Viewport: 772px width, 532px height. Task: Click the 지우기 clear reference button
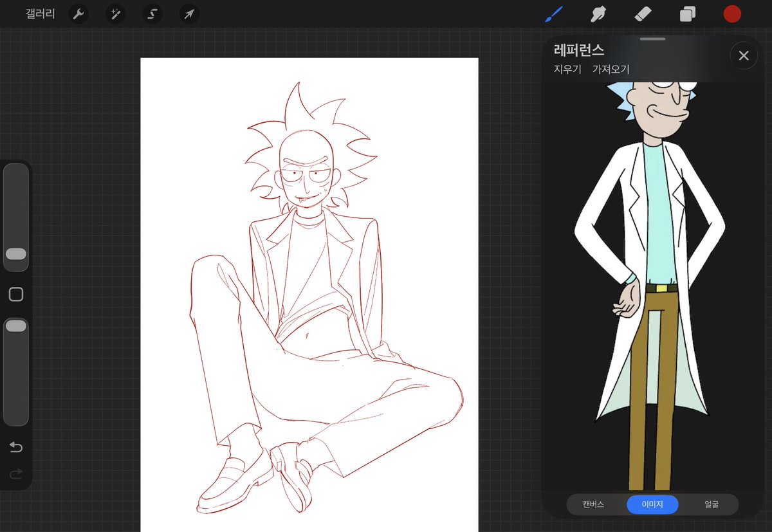(567, 69)
